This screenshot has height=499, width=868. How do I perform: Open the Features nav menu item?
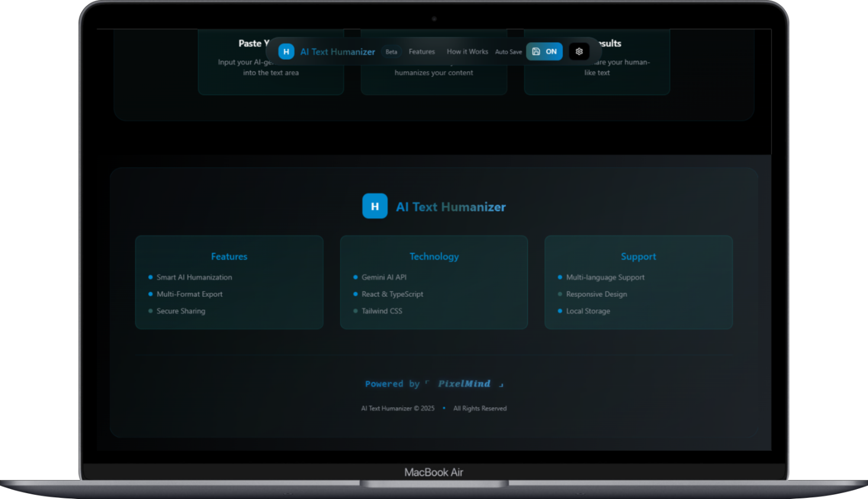pyautogui.click(x=422, y=52)
